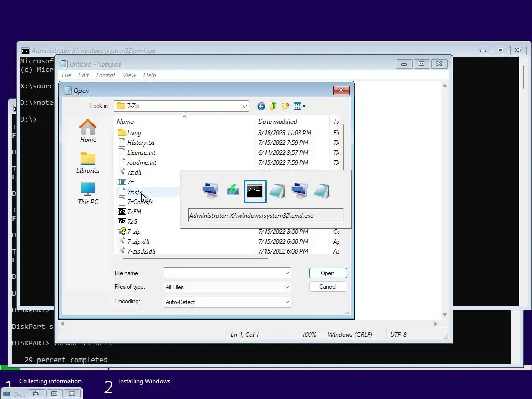The height and width of the screenshot is (399, 532).
Task: Close the Open dialog
Action: tap(341, 90)
